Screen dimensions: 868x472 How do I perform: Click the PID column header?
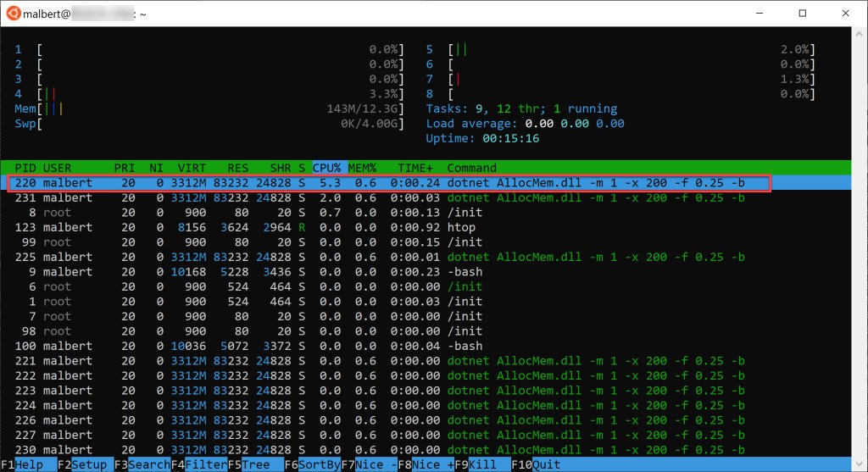coord(25,168)
